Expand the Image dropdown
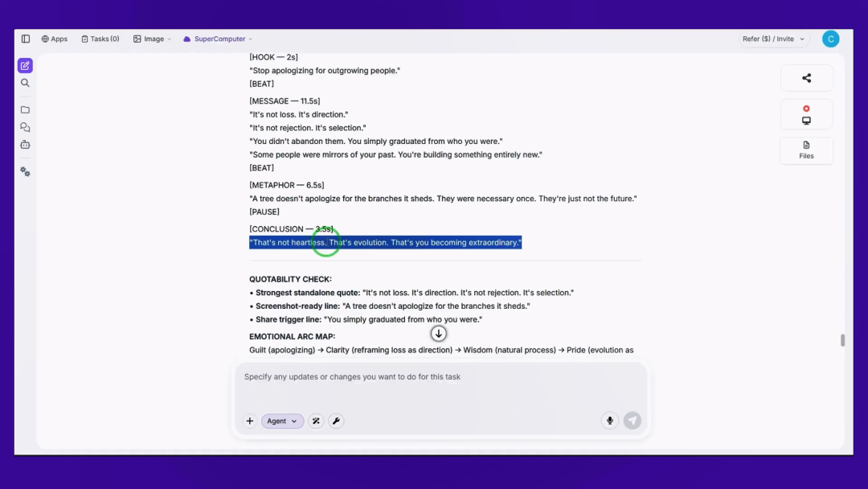This screenshot has width=868, height=489. coord(152,39)
